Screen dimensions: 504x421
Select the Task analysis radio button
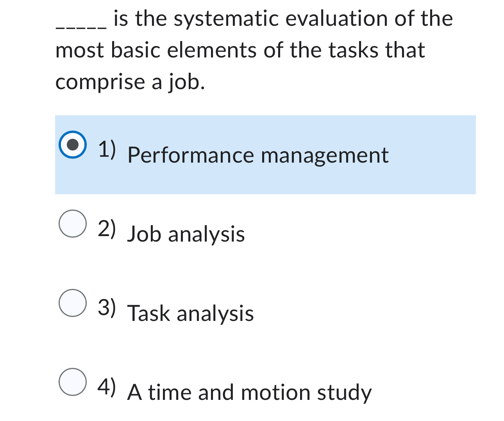pos(73,303)
